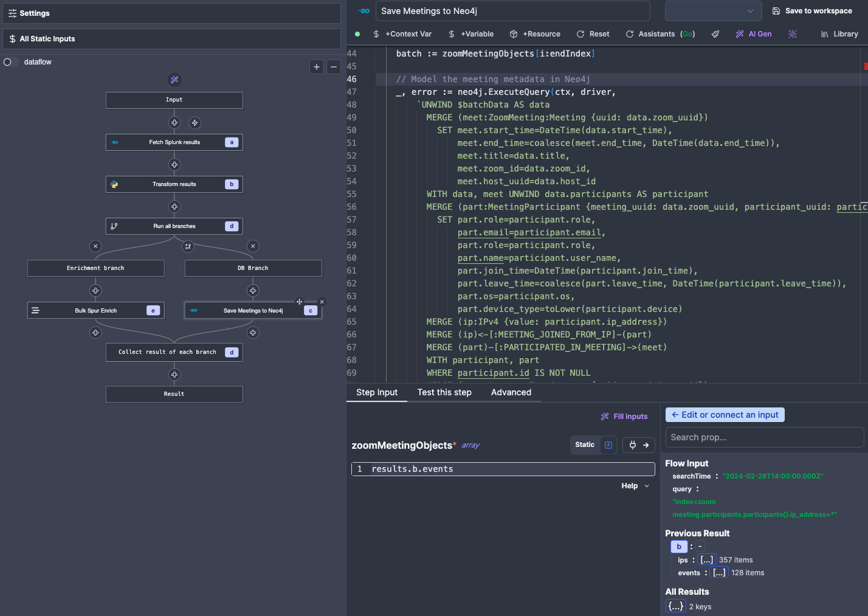Toggle the circle beside dataflow label

[x=7, y=61]
